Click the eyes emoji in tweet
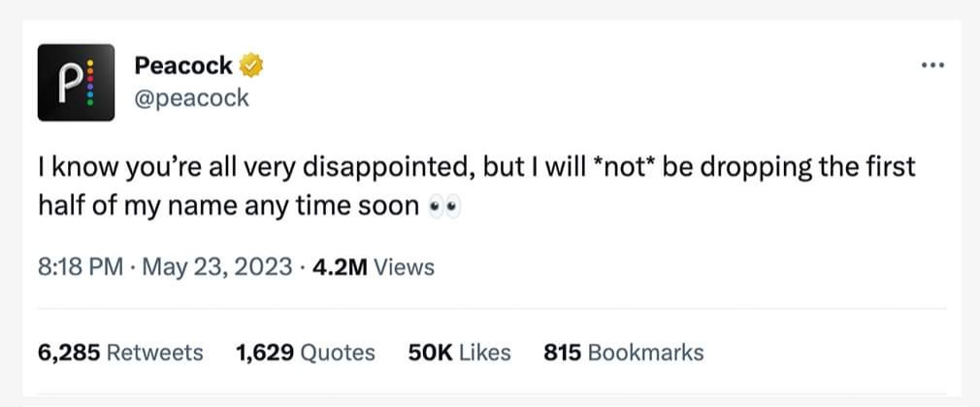980x407 pixels. 441,208
